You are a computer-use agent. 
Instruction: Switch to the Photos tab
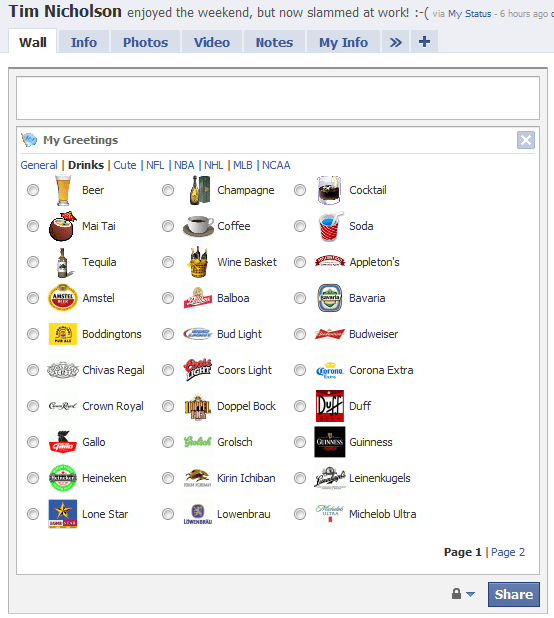(145, 42)
